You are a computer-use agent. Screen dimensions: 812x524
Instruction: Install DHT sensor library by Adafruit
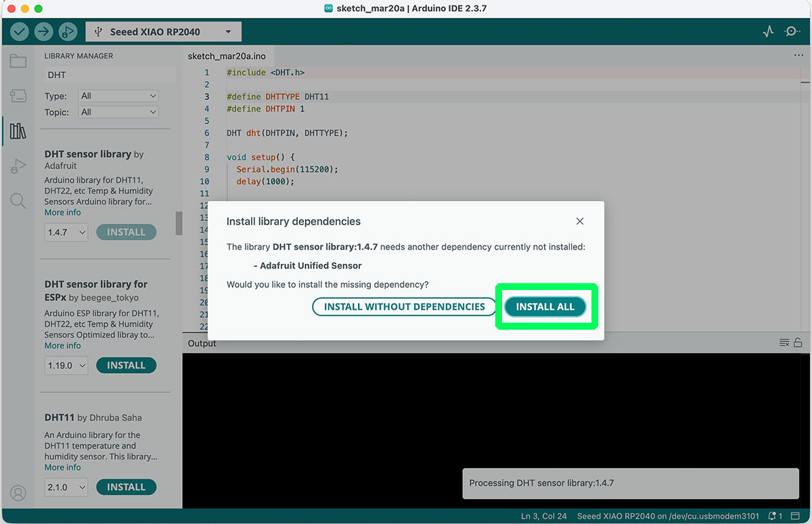127,232
